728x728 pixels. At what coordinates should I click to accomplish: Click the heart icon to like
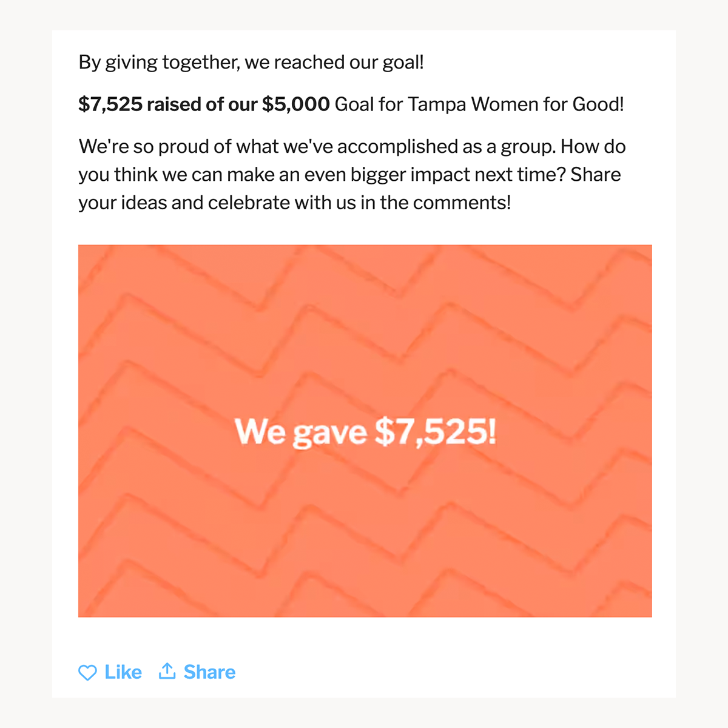point(87,672)
